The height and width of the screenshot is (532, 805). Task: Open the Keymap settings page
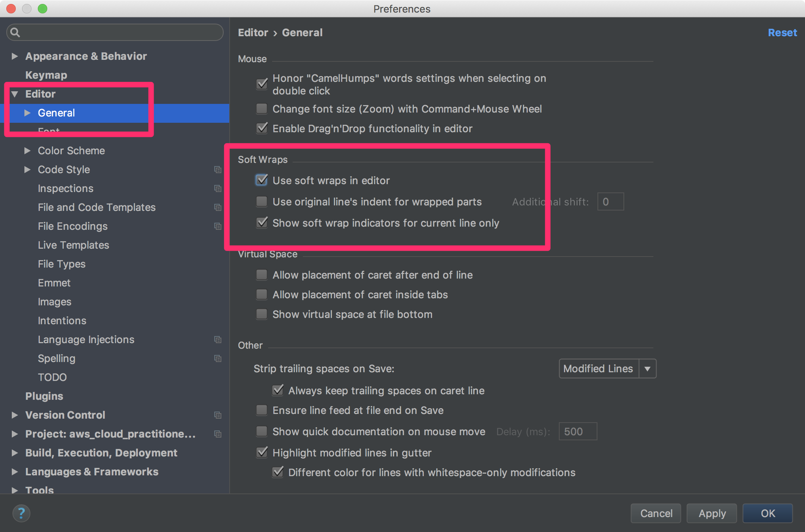click(x=46, y=75)
